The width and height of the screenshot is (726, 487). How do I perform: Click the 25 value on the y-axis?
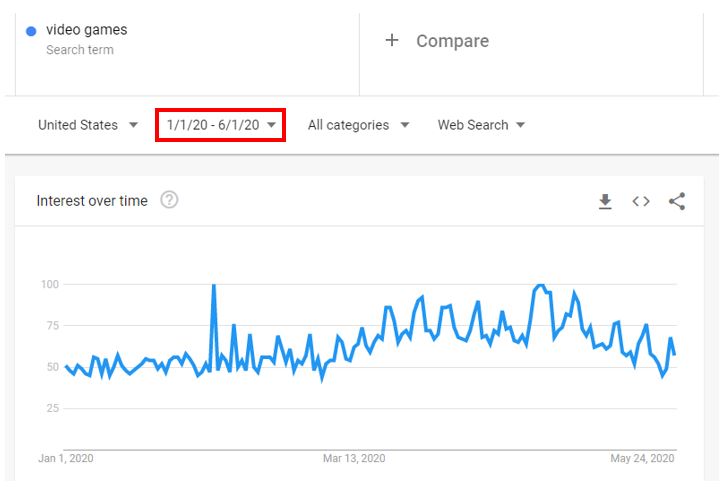click(52, 408)
